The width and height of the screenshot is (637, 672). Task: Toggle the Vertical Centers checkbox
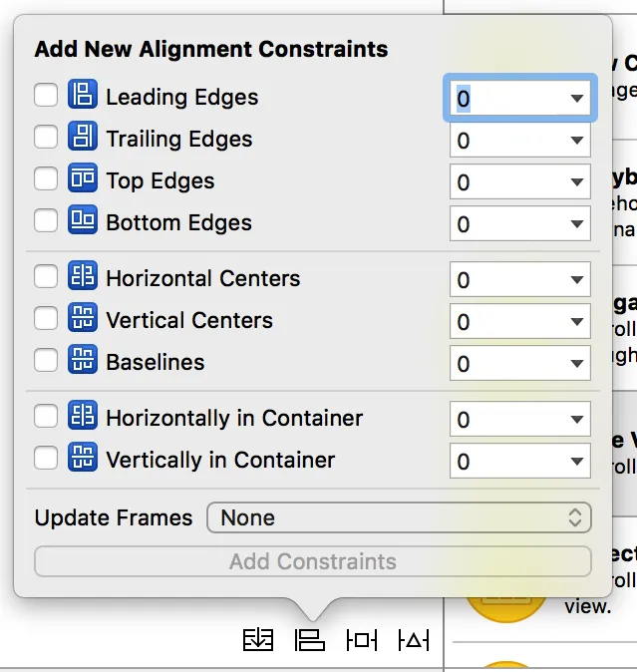46,320
